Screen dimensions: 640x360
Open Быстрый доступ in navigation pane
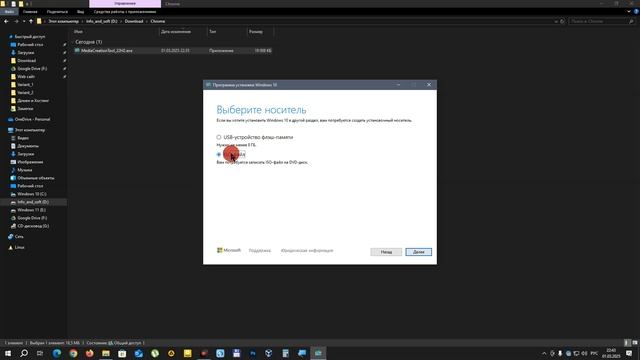(x=30, y=37)
